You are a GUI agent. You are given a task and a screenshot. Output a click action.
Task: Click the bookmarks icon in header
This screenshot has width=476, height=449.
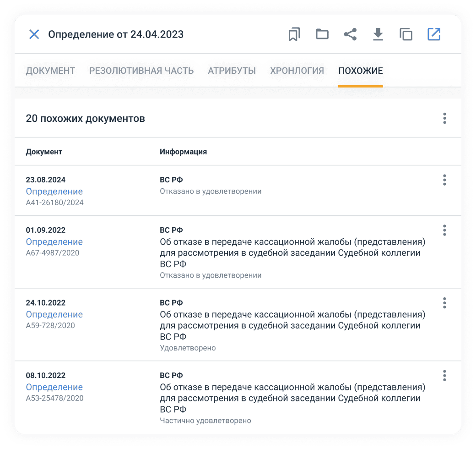294,34
